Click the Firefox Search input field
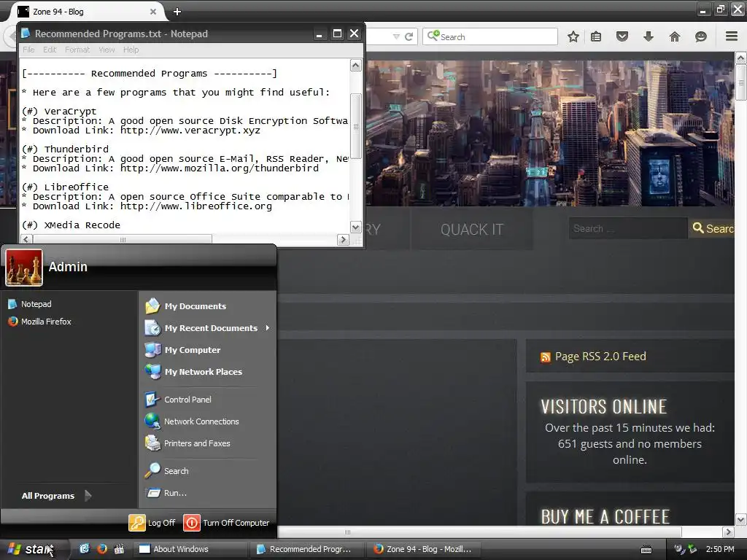Image resolution: width=747 pixels, height=560 pixels. click(x=490, y=36)
